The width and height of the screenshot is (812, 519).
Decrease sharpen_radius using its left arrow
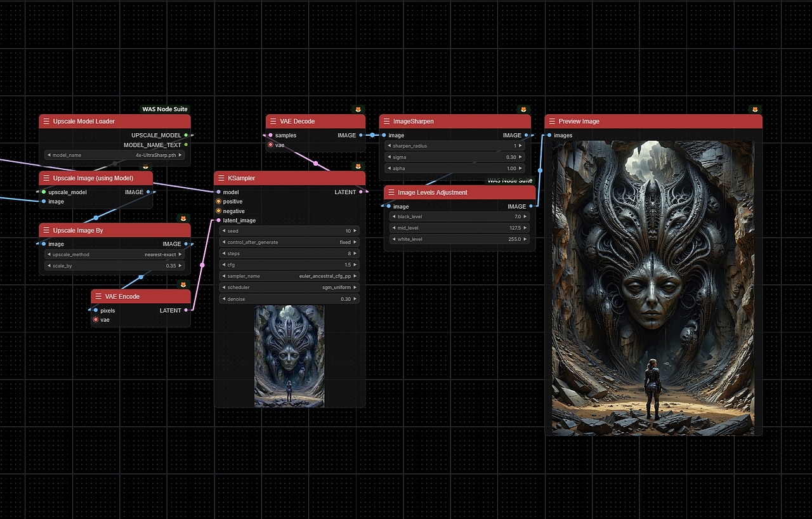point(389,146)
